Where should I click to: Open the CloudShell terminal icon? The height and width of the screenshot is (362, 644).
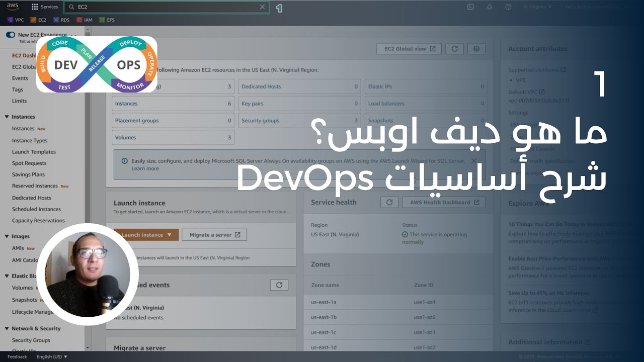(470, 7)
